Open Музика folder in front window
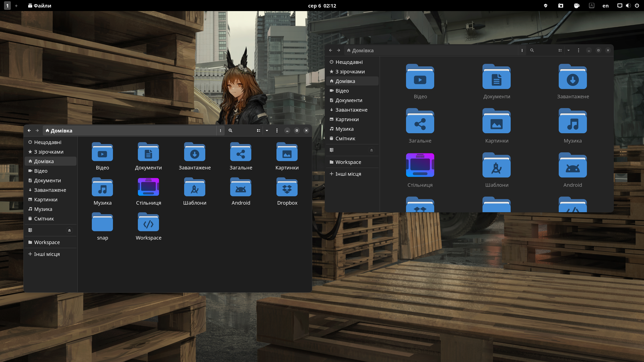 [x=102, y=192]
